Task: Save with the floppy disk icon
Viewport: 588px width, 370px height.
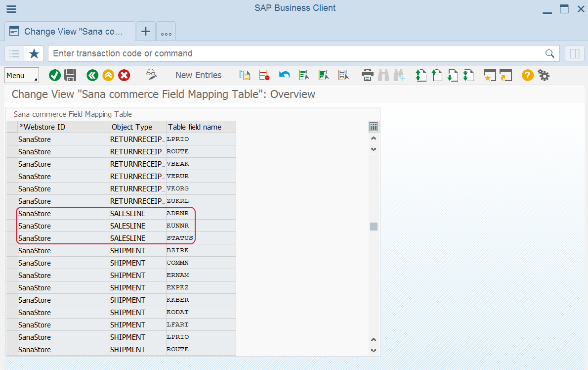Action: (70, 75)
